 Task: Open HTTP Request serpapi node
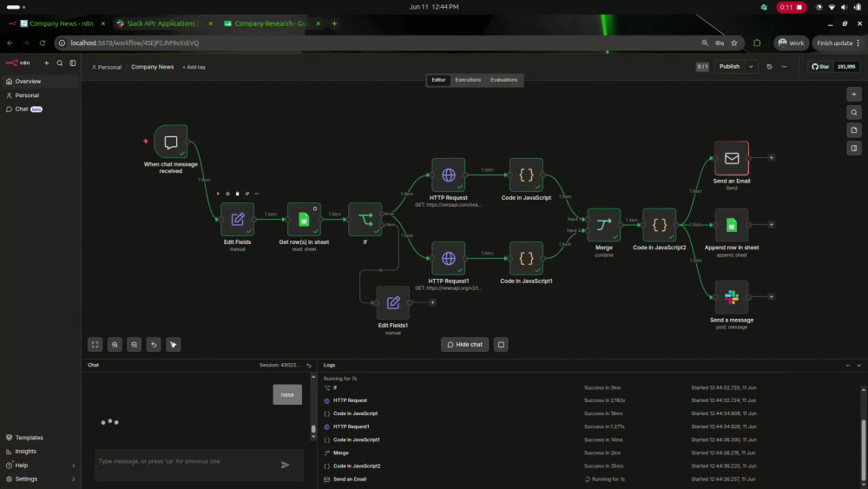point(449,175)
